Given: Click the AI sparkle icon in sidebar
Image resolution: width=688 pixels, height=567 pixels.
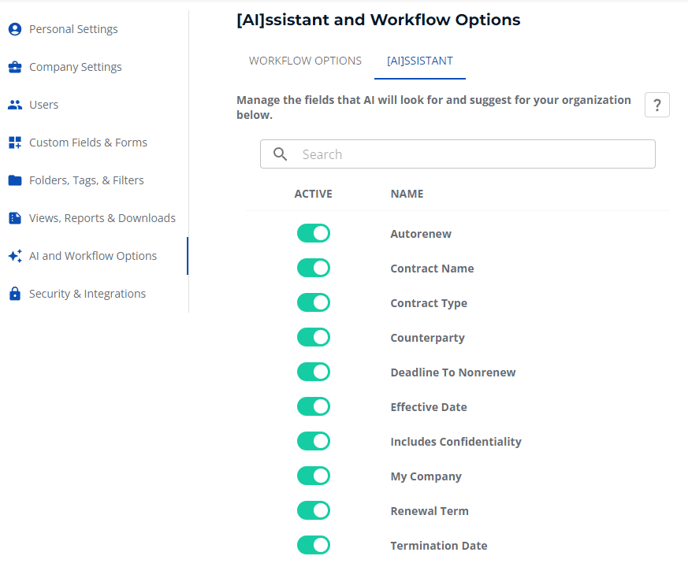Looking at the screenshot, I should tap(15, 255).
